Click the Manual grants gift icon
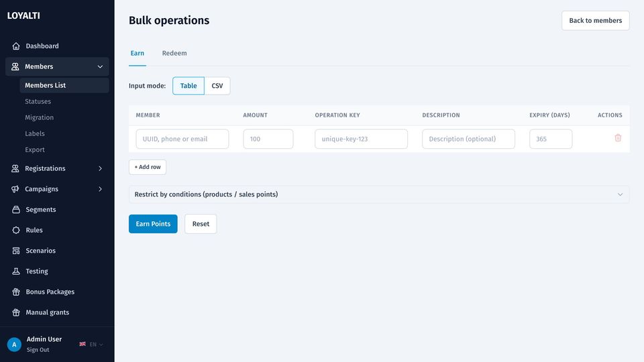 [x=16, y=312]
